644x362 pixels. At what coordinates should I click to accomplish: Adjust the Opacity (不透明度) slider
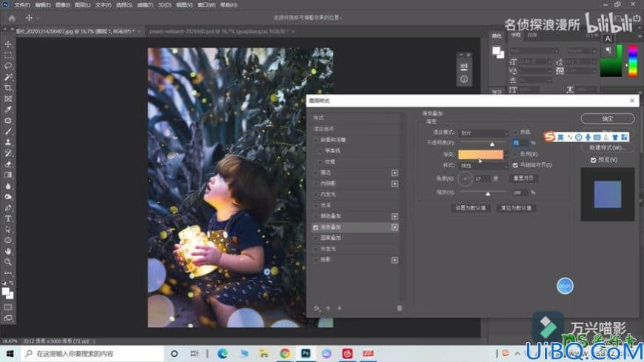492,144
